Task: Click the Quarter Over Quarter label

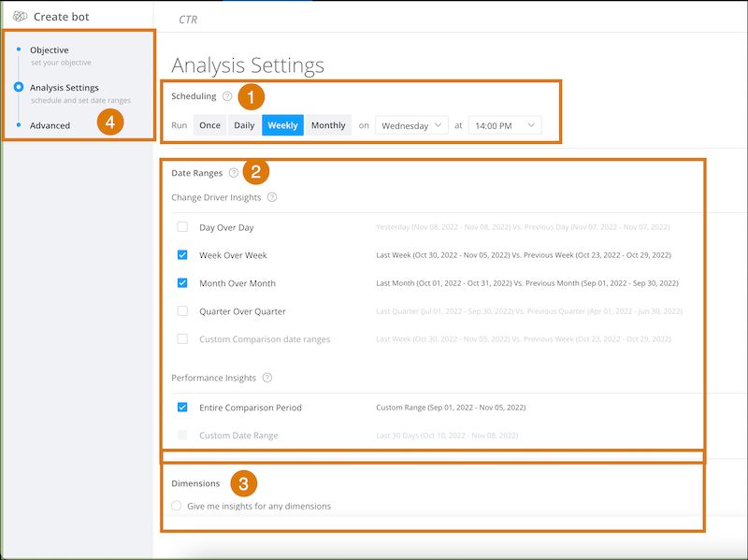Action: pyautogui.click(x=242, y=311)
